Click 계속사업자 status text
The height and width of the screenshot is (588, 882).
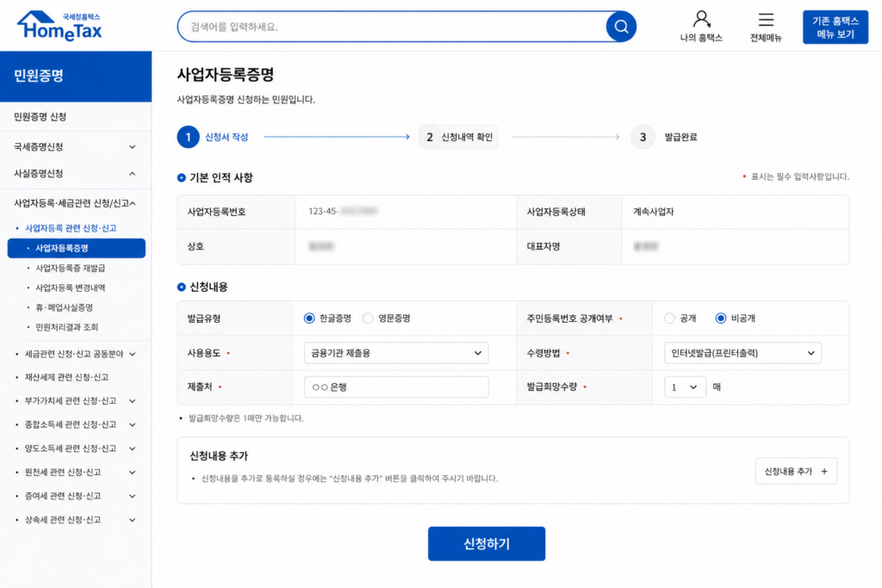[x=653, y=212]
